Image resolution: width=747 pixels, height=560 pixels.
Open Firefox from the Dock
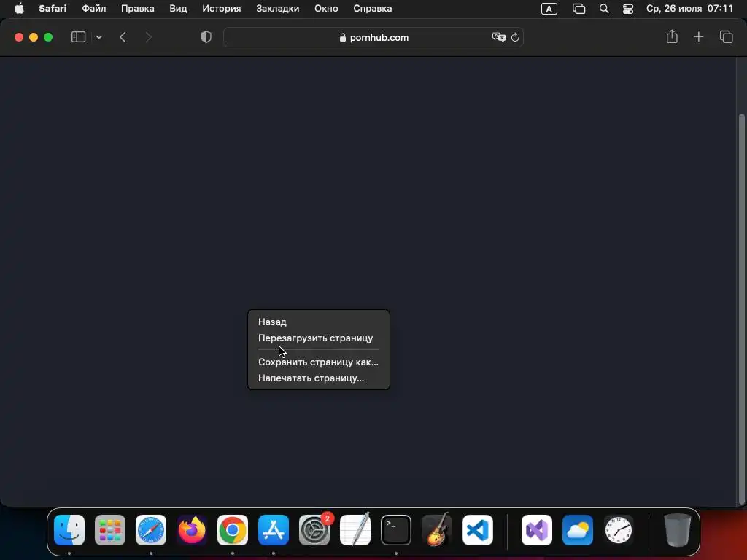(x=192, y=530)
